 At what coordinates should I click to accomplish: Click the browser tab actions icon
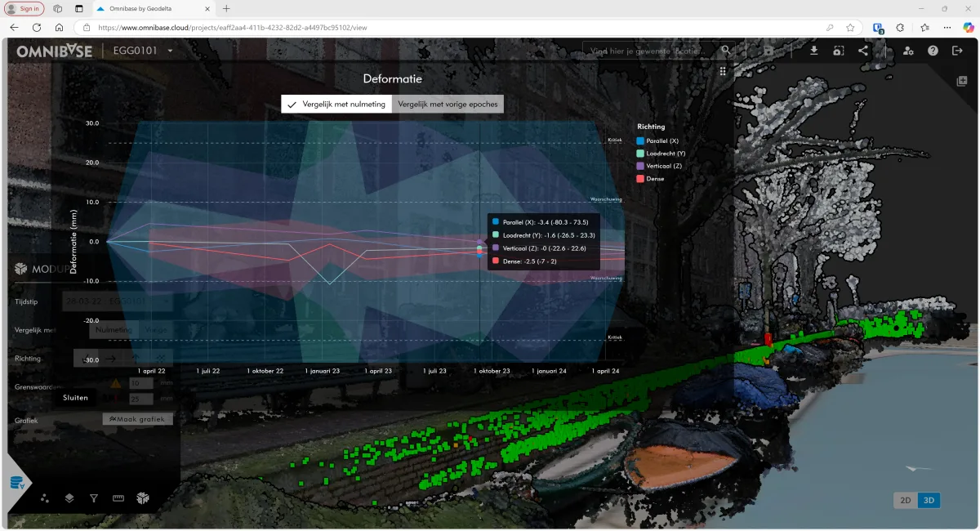point(78,8)
